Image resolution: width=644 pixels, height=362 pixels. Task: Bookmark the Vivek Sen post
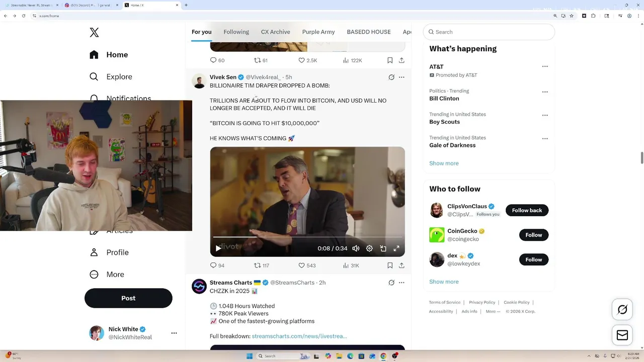tap(390, 265)
